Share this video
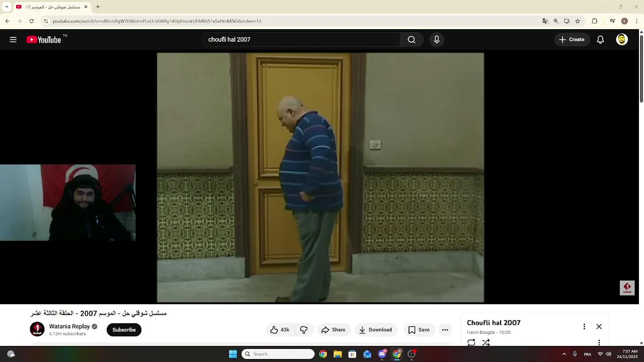 (334, 330)
